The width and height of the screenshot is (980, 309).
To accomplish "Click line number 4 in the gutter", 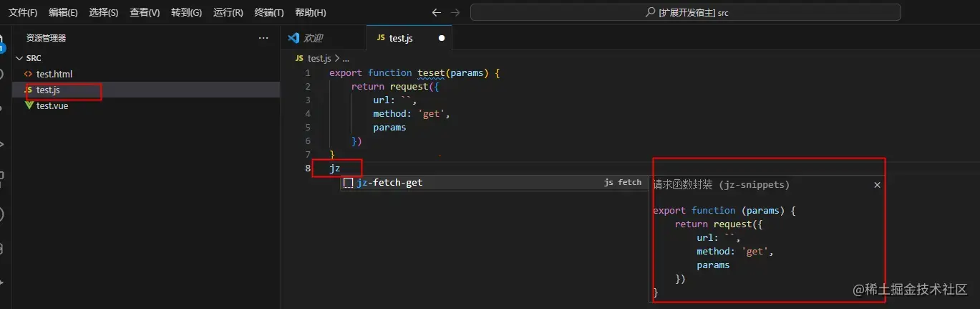I will tap(308, 114).
